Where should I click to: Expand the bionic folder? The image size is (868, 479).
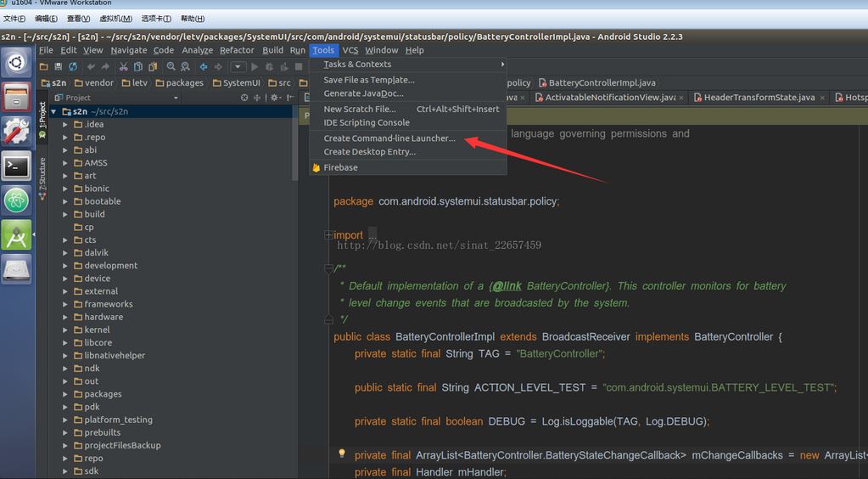[x=65, y=189]
